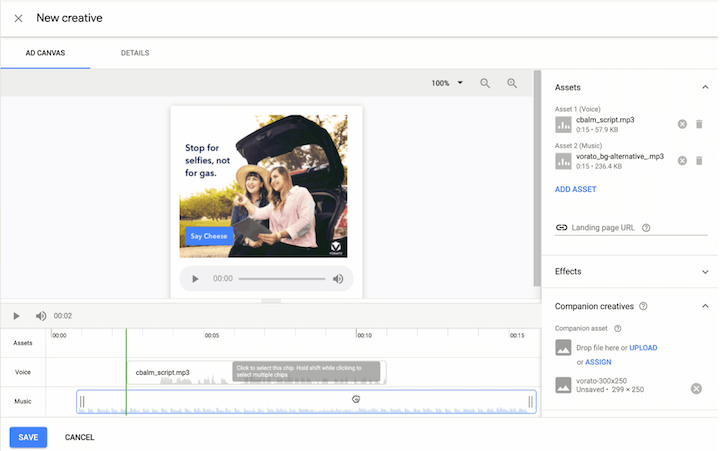
Task: Remove the vorato-300x250 companion creative
Action: [696, 389]
